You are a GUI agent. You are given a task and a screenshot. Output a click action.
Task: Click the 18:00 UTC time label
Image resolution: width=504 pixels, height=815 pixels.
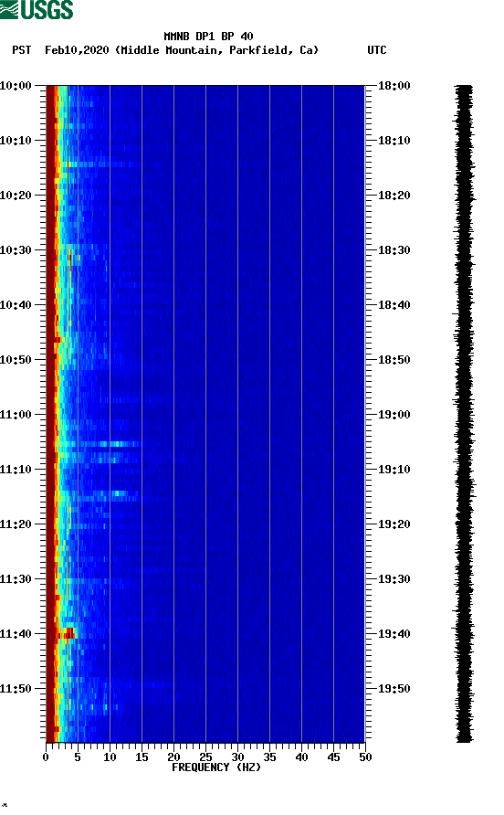[394, 86]
